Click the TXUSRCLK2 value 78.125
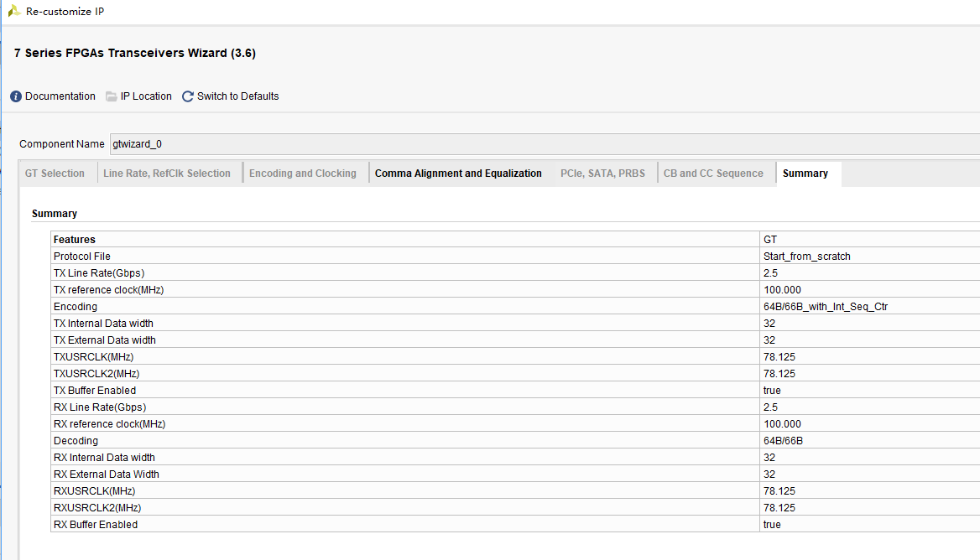 779,374
